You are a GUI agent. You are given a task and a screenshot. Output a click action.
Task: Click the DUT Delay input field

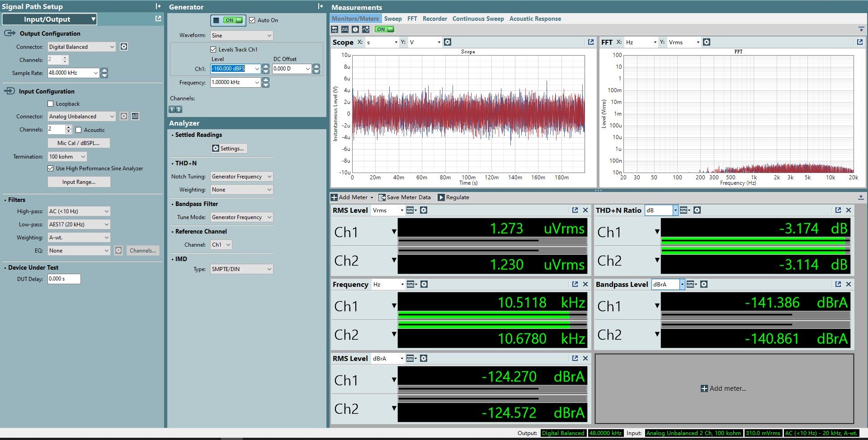tap(64, 279)
